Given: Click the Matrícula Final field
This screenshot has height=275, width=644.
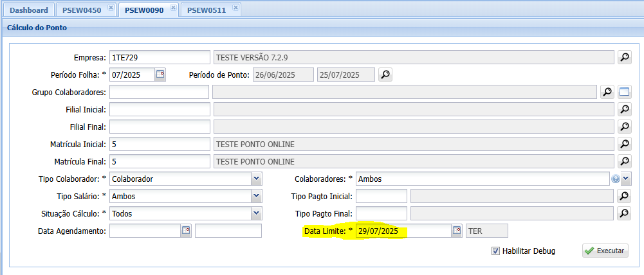Looking at the screenshot, I should coord(160,161).
